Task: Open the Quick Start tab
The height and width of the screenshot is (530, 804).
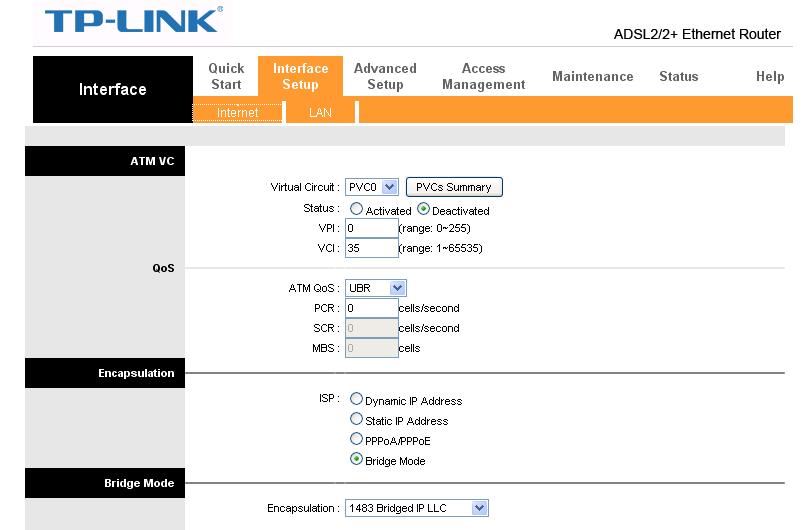Action: pos(226,77)
